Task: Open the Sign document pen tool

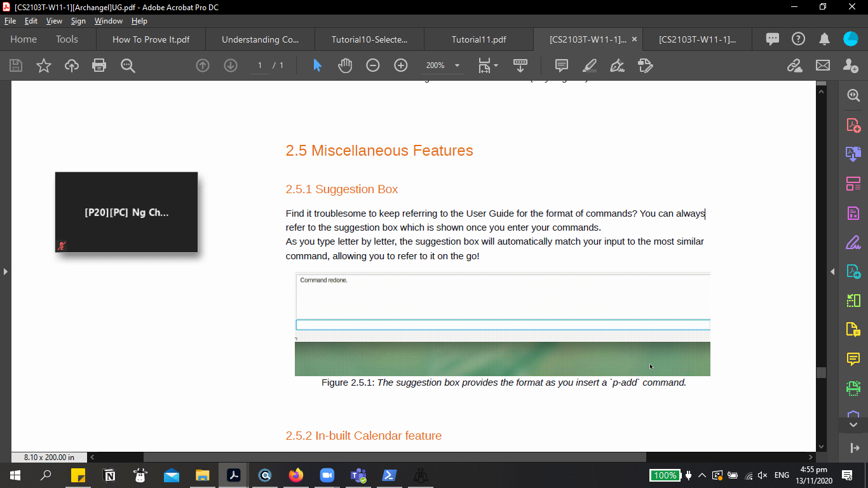Action: click(617, 65)
